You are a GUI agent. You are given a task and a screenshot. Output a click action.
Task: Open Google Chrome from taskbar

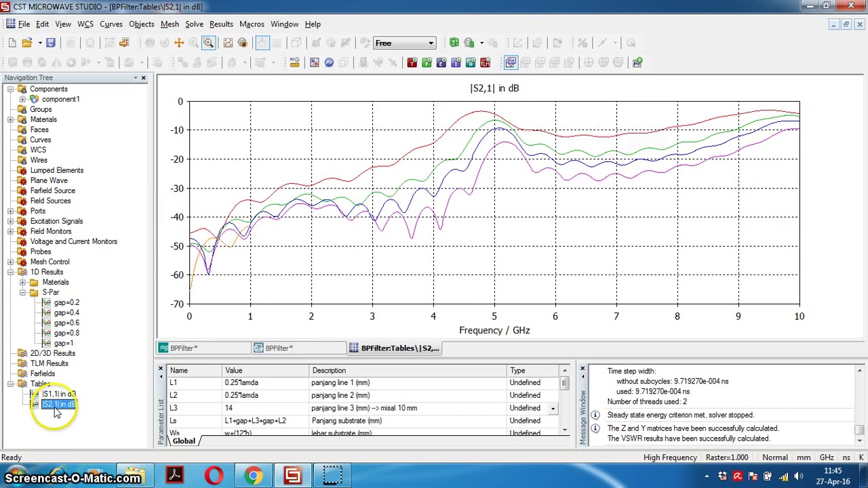254,476
